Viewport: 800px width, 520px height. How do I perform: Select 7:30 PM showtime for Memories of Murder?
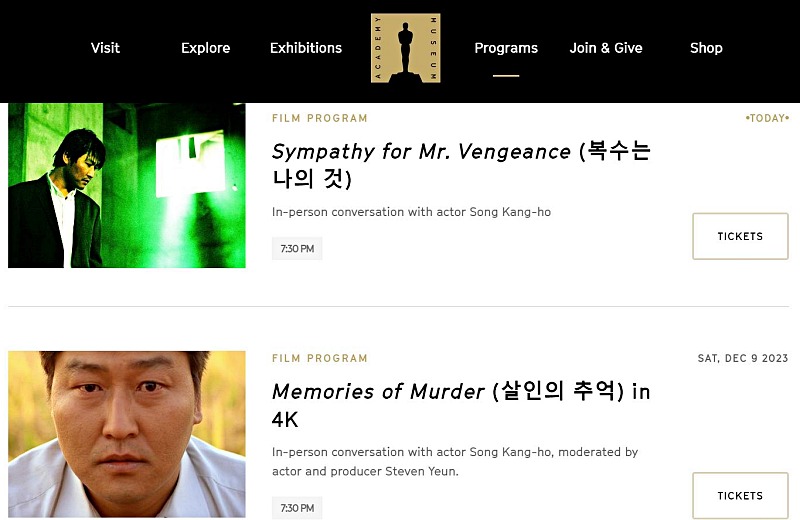(297, 508)
